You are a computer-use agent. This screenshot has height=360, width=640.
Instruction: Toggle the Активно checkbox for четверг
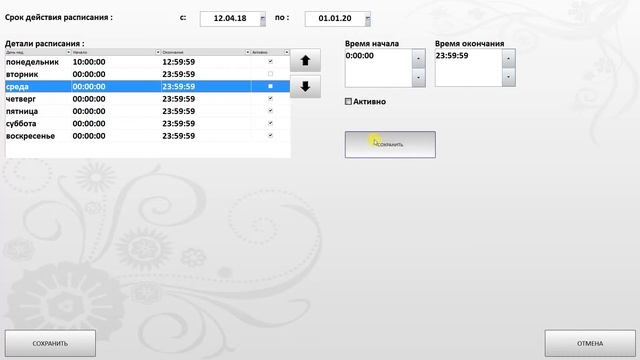(x=270, y=98)
